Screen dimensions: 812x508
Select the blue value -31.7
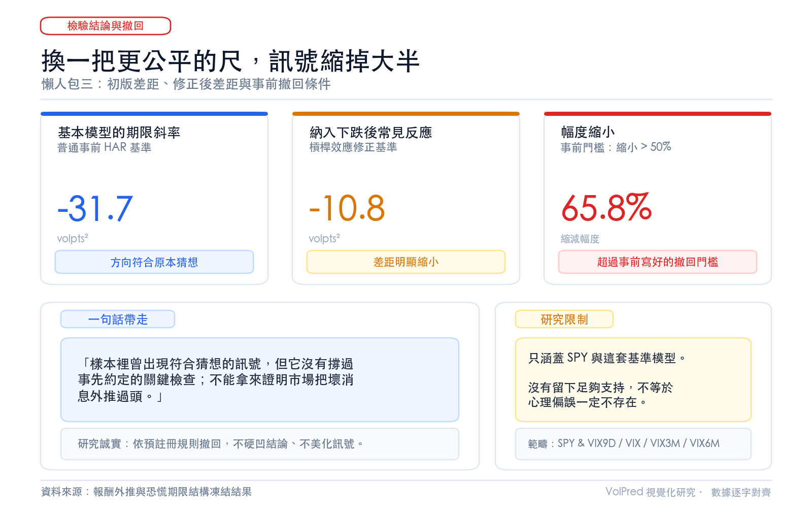[x=95, y=209]
